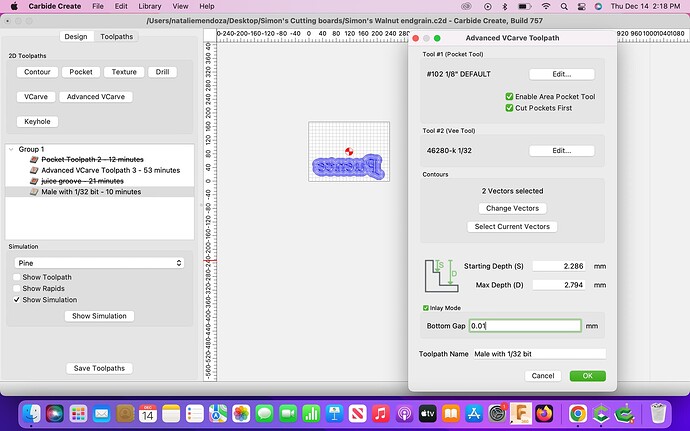Click the Show Simulation button

[x=99, y=316]
